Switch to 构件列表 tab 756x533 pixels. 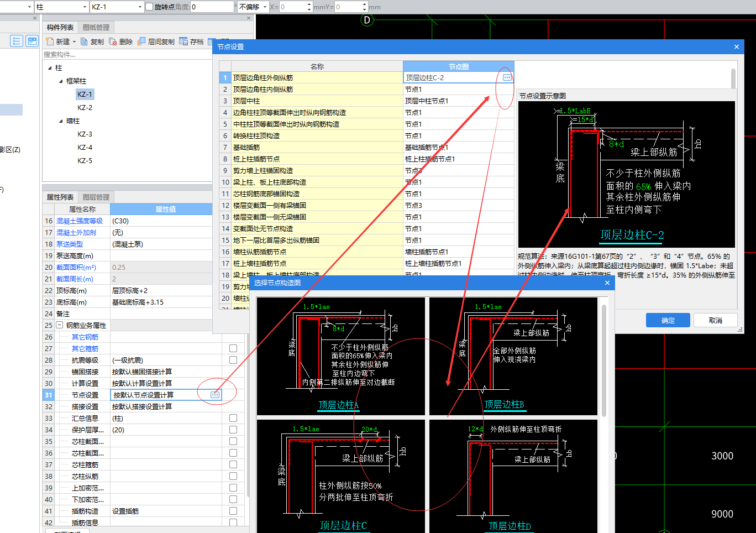60,27
